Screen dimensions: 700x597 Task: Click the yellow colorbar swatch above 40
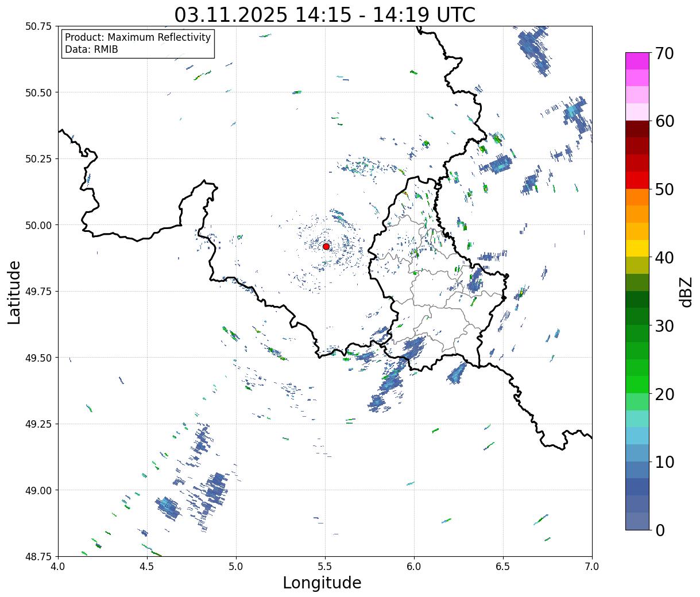coord(637,249)
